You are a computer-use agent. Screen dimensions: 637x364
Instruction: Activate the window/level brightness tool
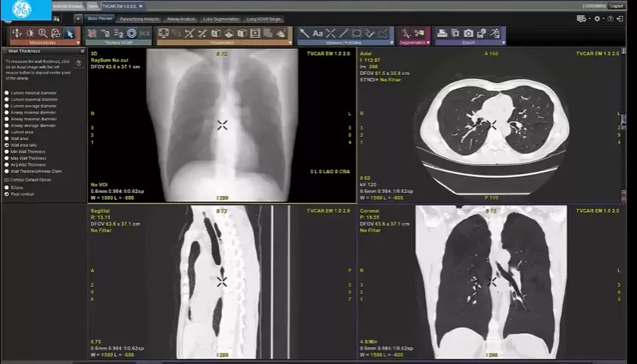tap(30, 33)
